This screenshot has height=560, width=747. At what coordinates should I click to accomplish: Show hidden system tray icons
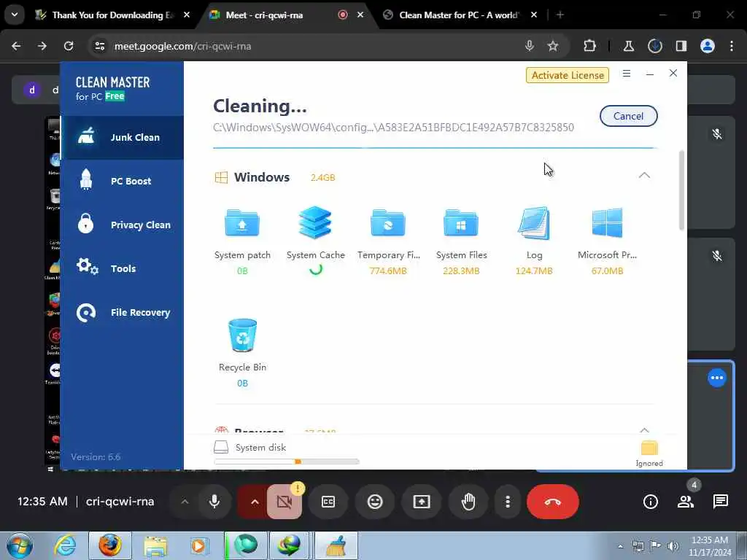tap(620, 546)
